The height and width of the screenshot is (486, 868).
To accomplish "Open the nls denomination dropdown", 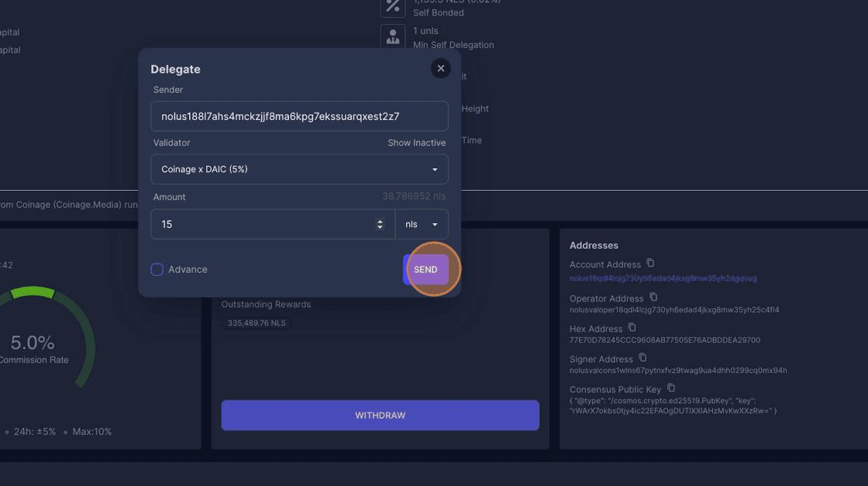I will (x=422, y=224).
